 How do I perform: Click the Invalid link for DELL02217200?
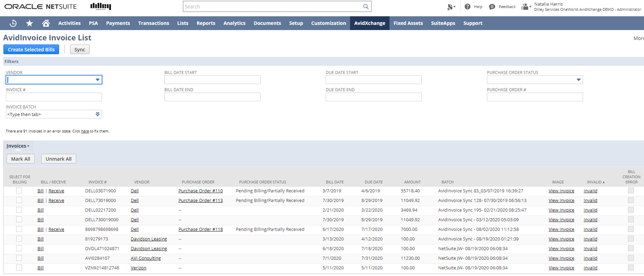590,210
